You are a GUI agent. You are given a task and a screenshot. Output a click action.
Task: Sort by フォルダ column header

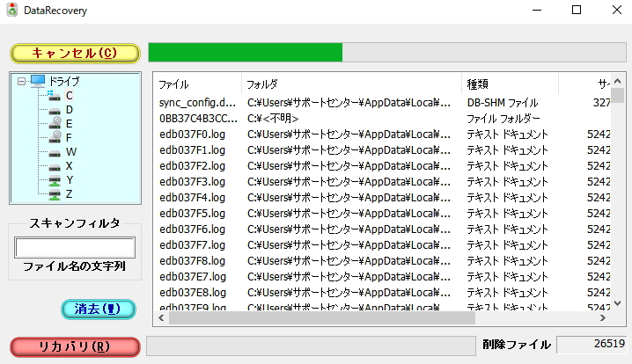350,84
